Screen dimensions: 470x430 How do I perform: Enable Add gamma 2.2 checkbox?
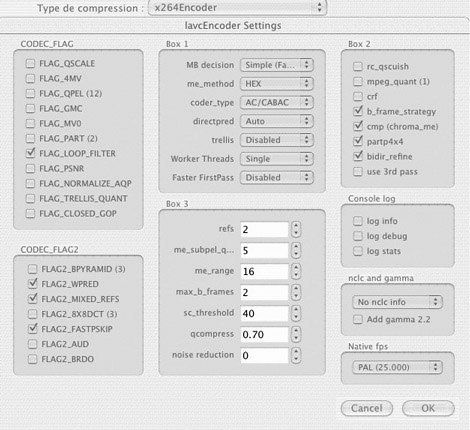[358, 319]
